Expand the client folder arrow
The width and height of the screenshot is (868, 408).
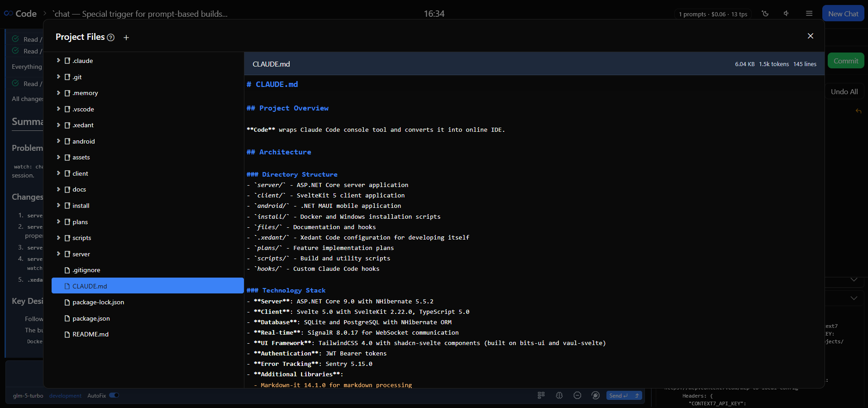pyautogui.click(x=58, y=173)
